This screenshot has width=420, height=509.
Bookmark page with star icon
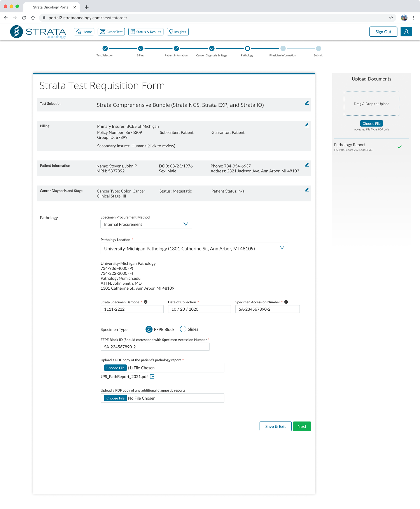click(391, 18)
